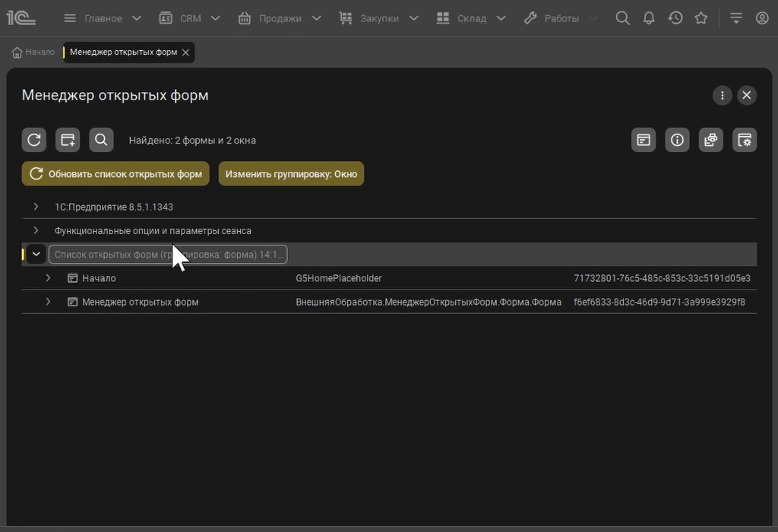Open the CRM menu
The width and height of the screenshot is (778, 532).
[x=191, y=18]
